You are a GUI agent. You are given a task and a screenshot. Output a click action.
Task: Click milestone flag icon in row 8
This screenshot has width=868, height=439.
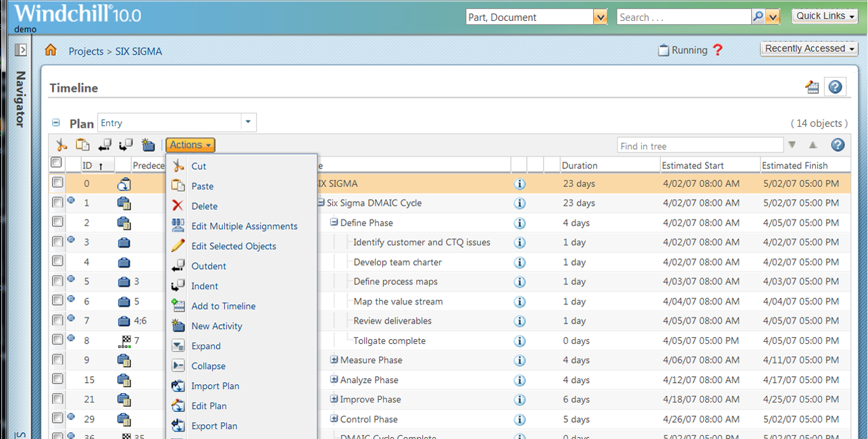(124, 341)
